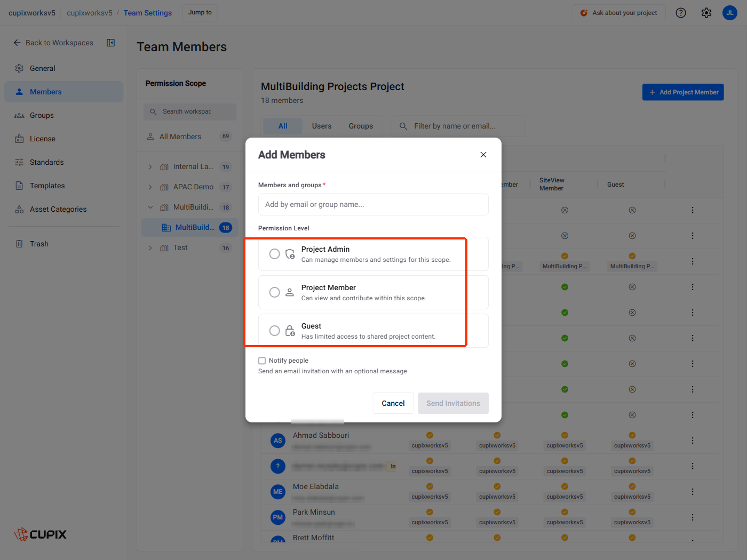Select All Members in permission scope
Viewport: 747px width, 560px height.
(x=190, y=137)
